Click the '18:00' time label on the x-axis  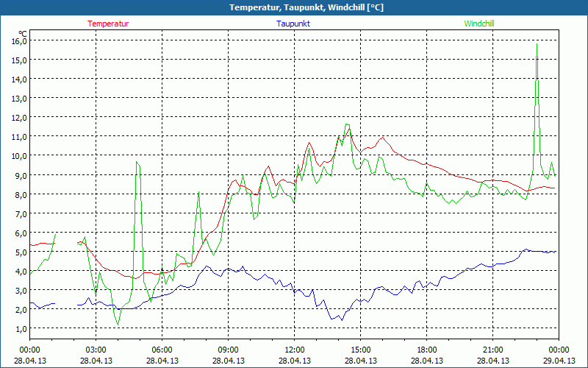pyautogui.click(x=427, y=350)
